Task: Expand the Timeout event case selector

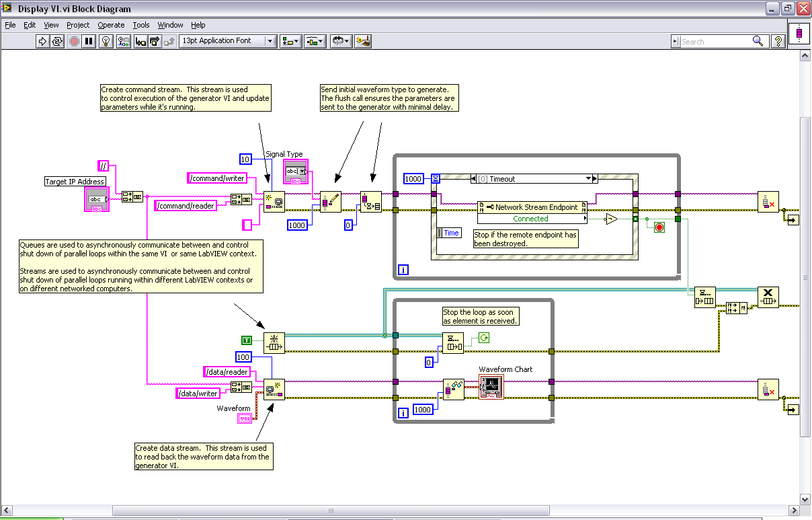Action: click(x=589, y=179)
